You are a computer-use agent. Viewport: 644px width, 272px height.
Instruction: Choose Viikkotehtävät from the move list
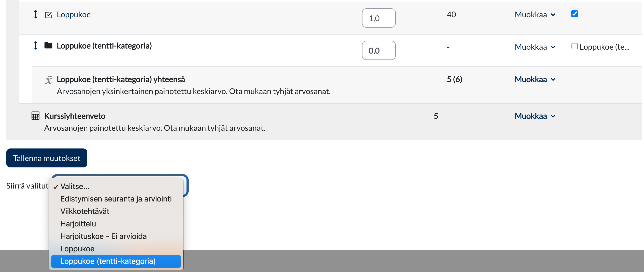point(85,211)
